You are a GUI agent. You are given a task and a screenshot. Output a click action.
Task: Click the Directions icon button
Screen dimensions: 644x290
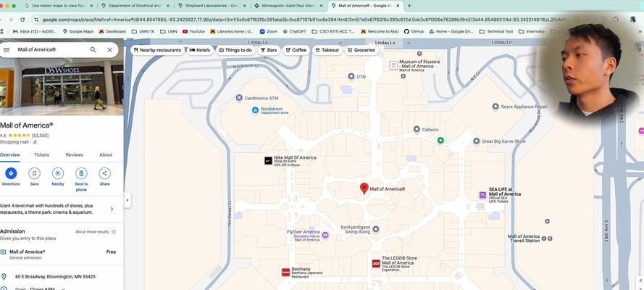[11, 173]
